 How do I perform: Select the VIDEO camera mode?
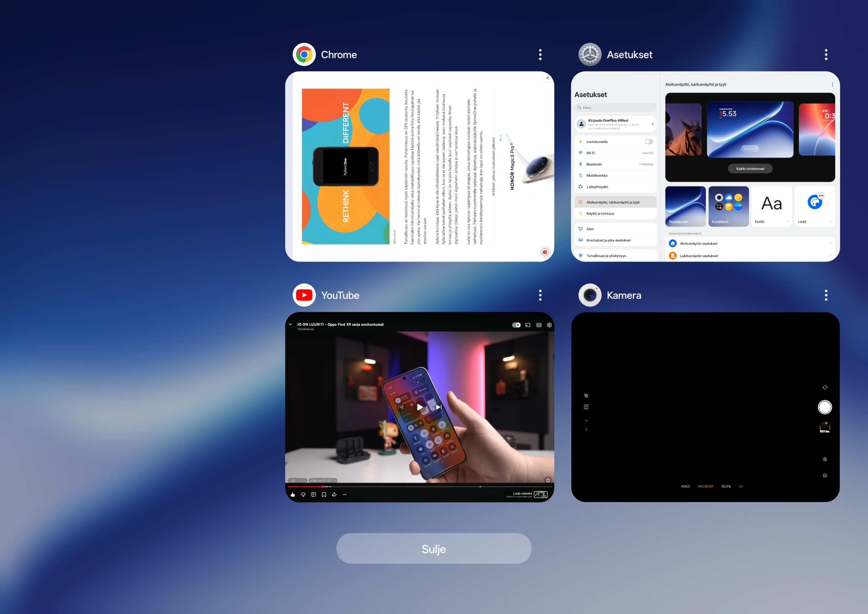tap(685, 486)
